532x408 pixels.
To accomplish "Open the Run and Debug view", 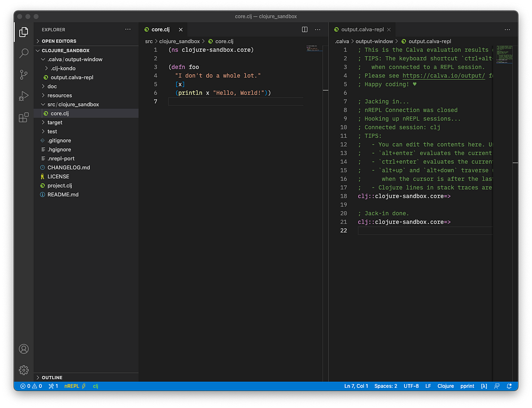I will (x=24, y=96).
